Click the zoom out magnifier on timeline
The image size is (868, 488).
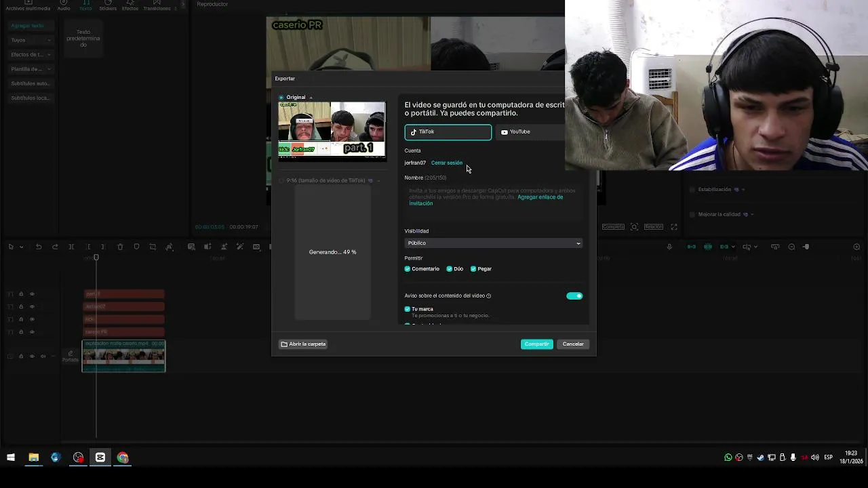791,247
